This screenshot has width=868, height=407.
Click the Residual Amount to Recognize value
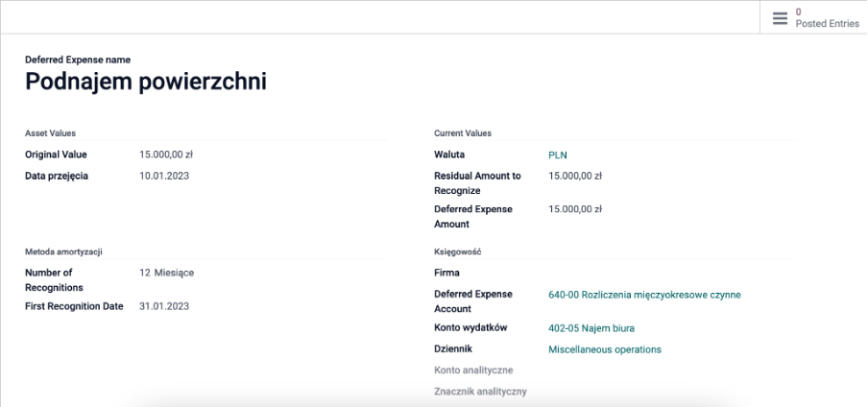(x=574, y=176)
